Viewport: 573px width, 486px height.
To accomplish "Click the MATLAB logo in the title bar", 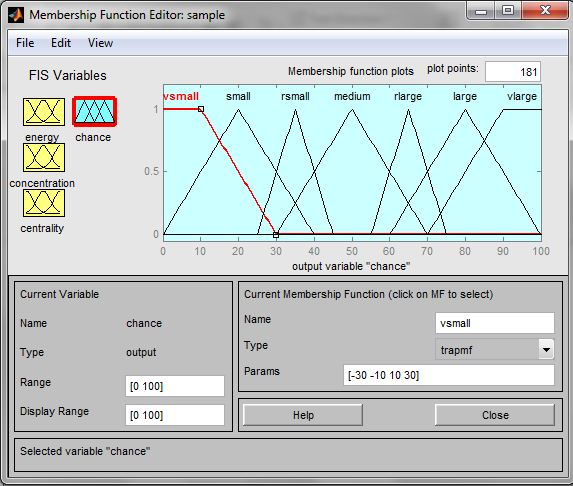I will click(16, 15).
